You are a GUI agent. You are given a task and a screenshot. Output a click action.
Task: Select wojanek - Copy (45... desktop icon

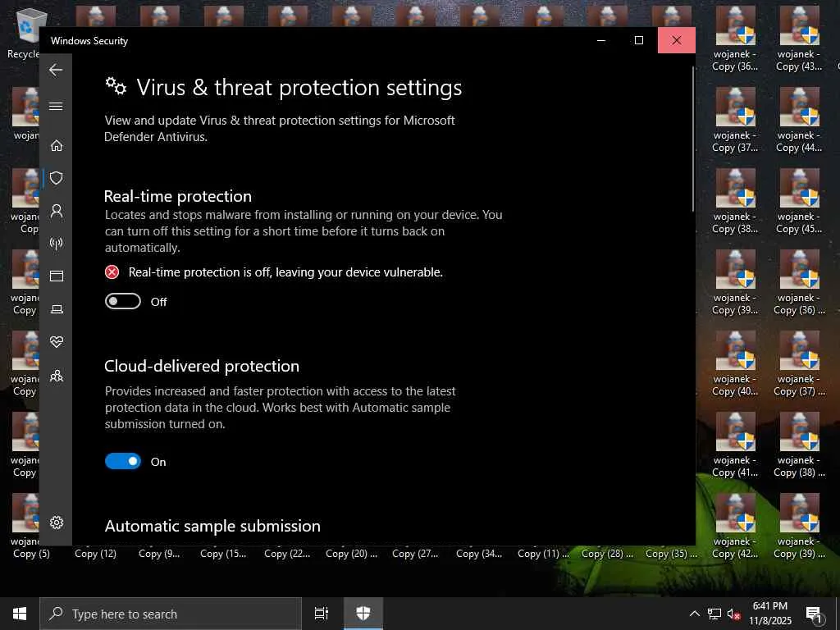point(799,202)
